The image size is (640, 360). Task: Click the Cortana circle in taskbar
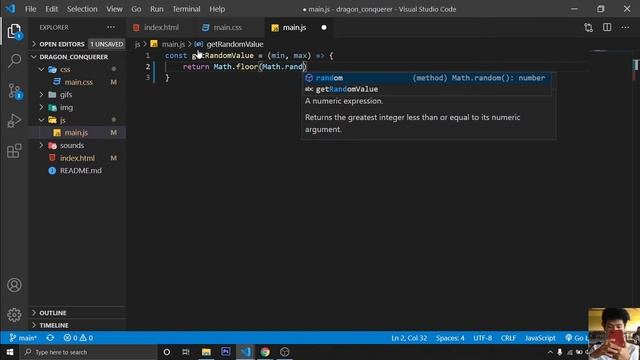(167, 352)
